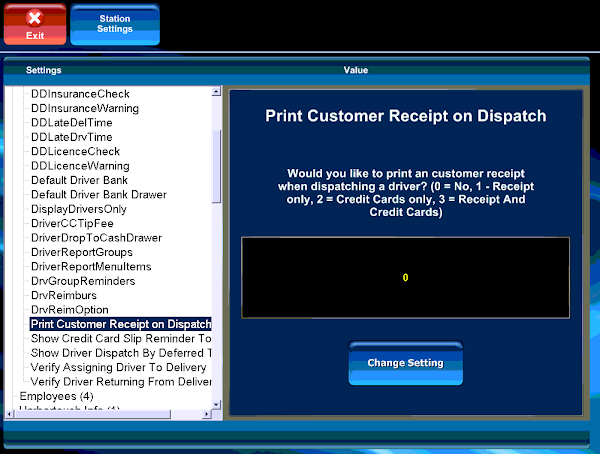Select Default Driver Bank Drawer entry
The height and width of the screenshot is (454, 600).
(x=98, y=195)
